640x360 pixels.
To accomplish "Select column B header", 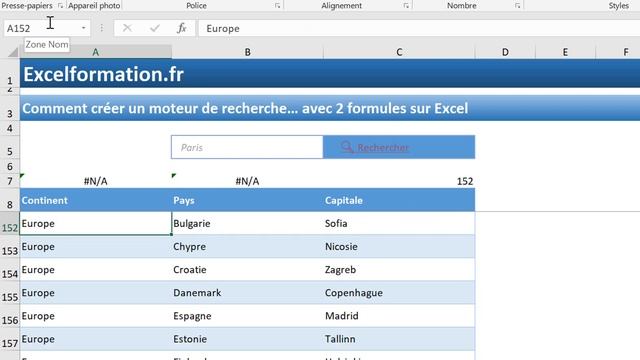I will tap(247, 52).
